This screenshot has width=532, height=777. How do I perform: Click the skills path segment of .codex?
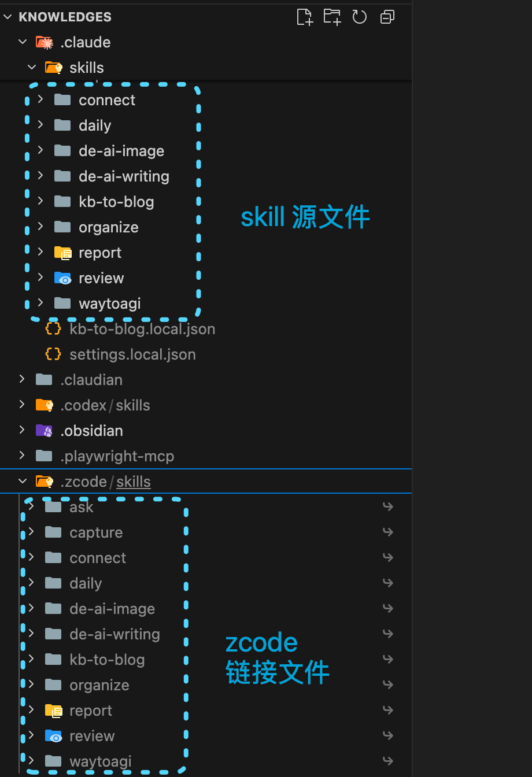[133, 405]
